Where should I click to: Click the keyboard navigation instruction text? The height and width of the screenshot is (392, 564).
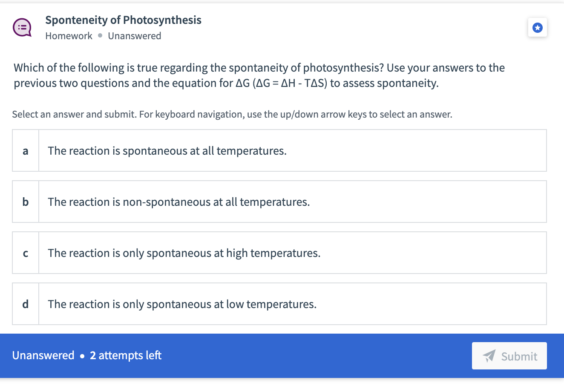coord(232,114)
